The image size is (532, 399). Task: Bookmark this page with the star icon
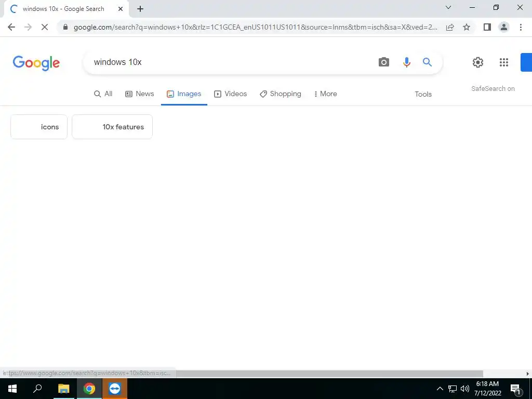(x=467, y=27)
